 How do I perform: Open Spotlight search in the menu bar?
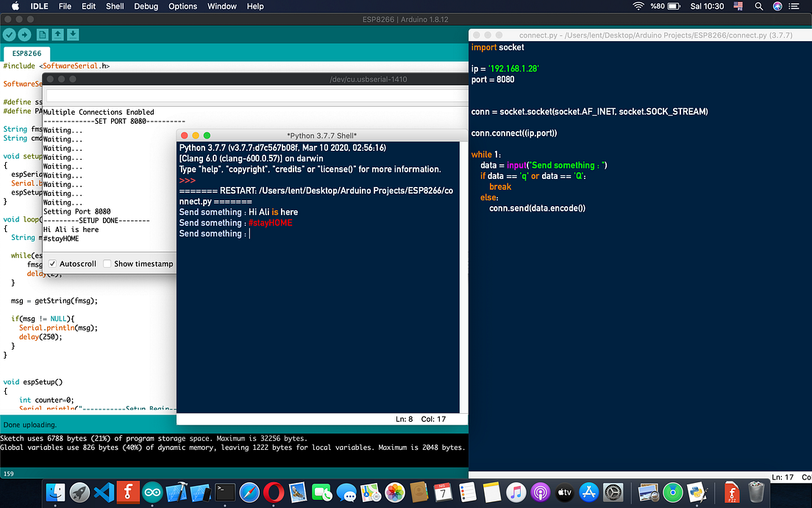(758, 6)
